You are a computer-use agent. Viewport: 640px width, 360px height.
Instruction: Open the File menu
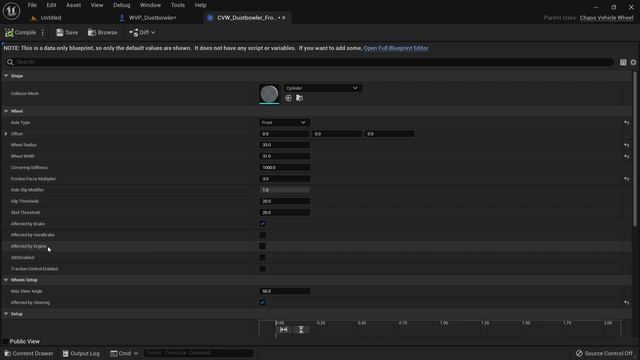32,5
